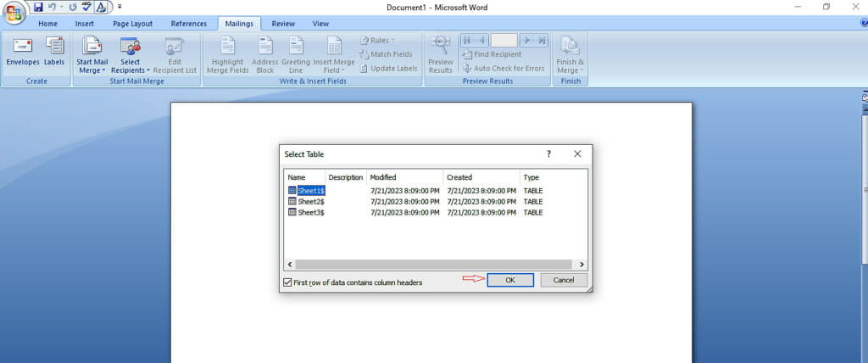Select Sheet3$ table row
Viewport: 868px width, 363px height.
(x=436, y=212)
